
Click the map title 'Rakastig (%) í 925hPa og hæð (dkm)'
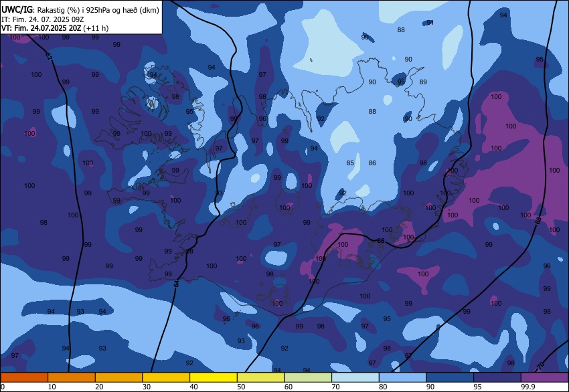[98, 10]
